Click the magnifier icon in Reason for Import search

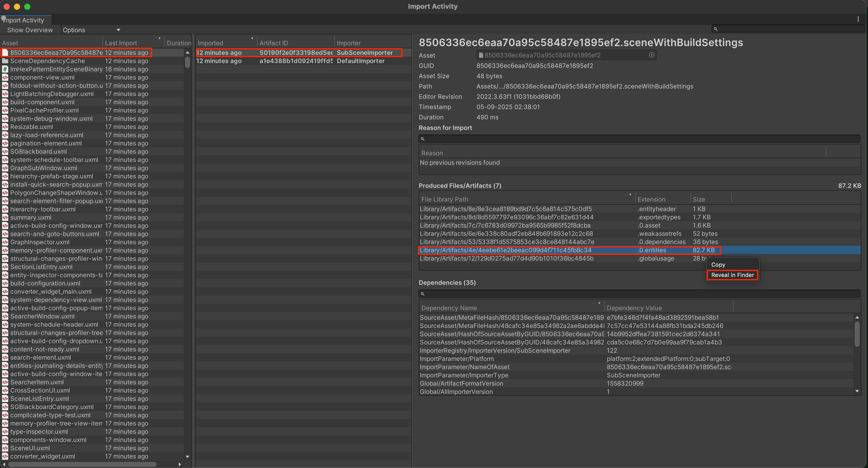coord(423,138)
